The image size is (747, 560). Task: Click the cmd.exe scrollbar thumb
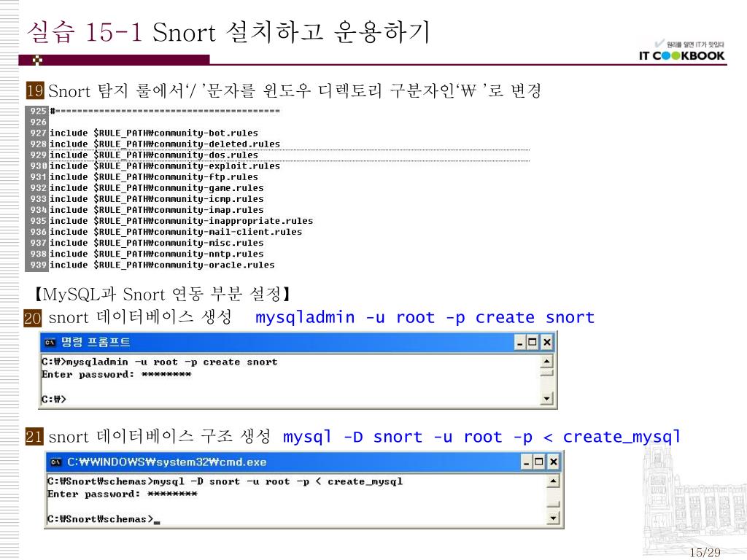click(x=553, y=505)
